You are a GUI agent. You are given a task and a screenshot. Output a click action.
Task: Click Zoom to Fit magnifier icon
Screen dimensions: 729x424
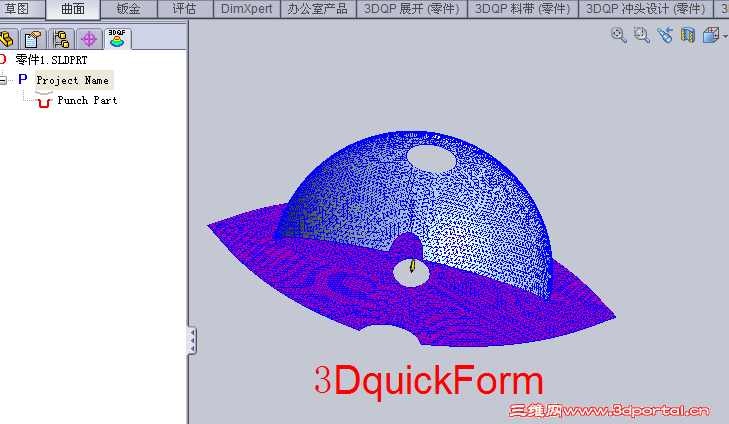[x=618, y=35]
